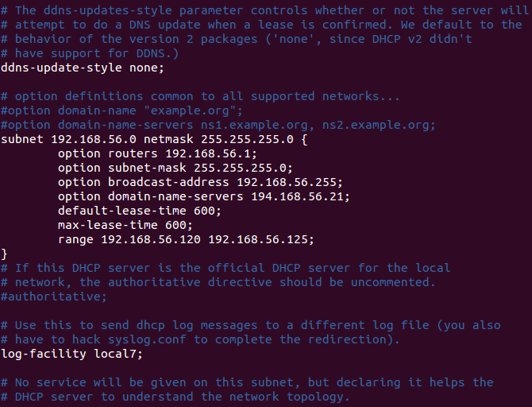Viewport: 532px width, 407px height.
Task: Click the opening curly brace after netmask
Action: 304,139
